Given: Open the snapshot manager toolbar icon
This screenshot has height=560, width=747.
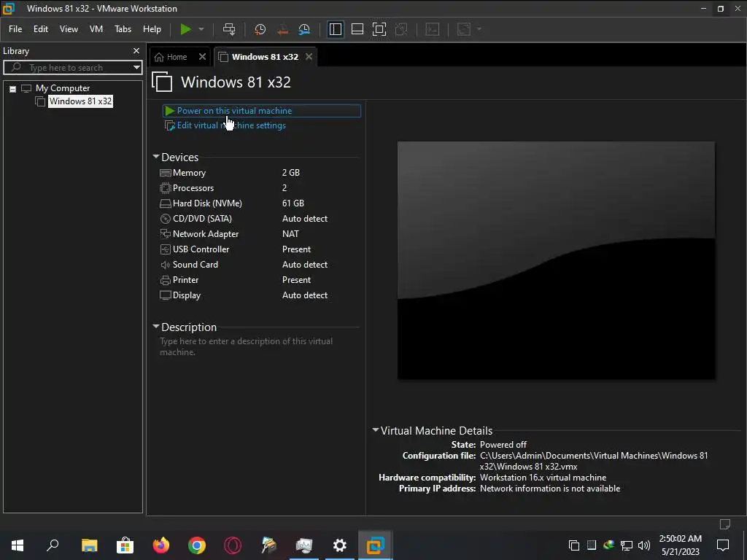Looking at the screenshot, I should (304, 29).
